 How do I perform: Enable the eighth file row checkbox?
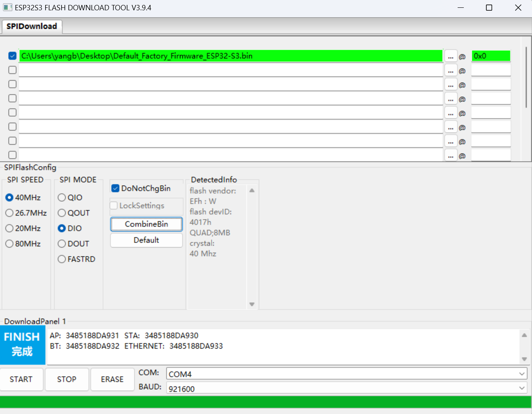[13, 155]
